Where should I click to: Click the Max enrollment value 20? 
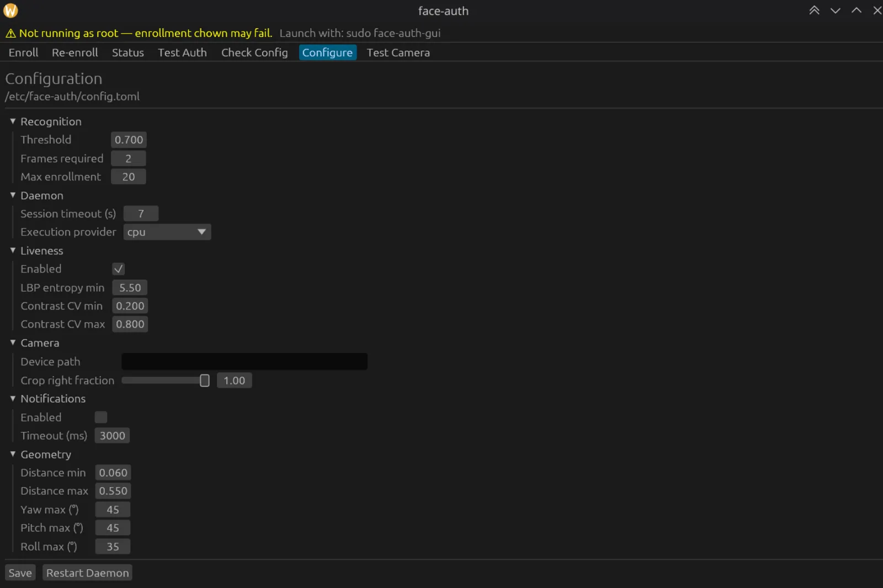(x=129, y=177)
